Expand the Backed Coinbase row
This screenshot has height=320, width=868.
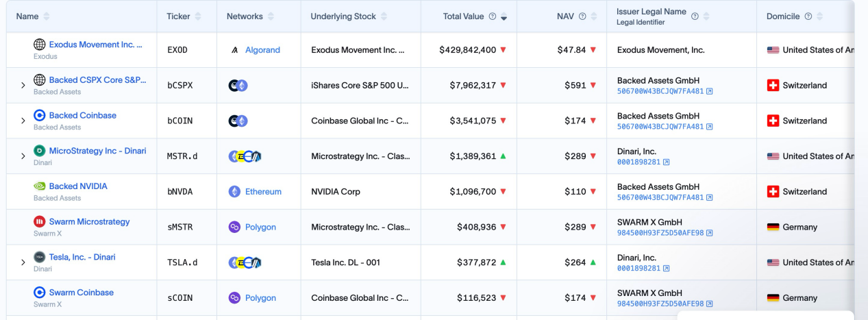point(23,121)
